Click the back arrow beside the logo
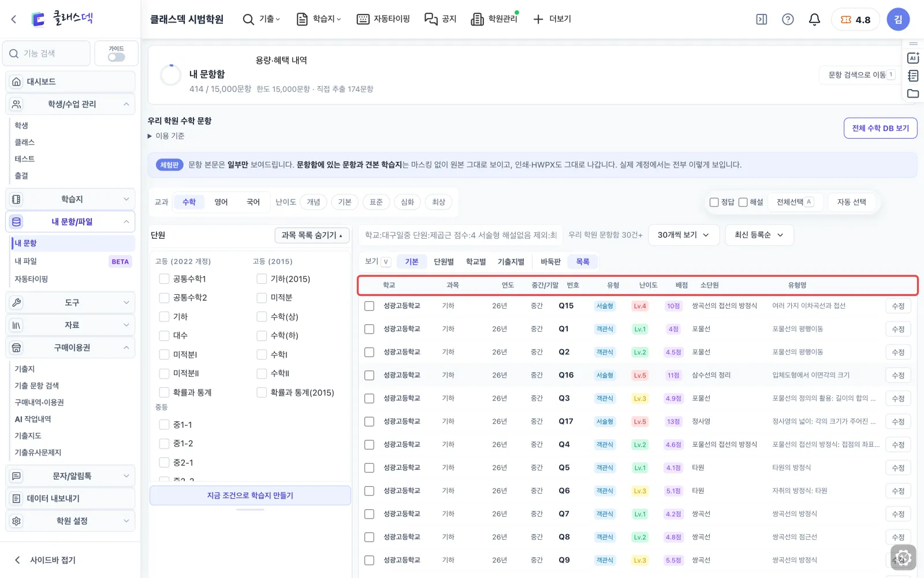The height and width of the screenshot is (578, 924). [x=14, y=19]
